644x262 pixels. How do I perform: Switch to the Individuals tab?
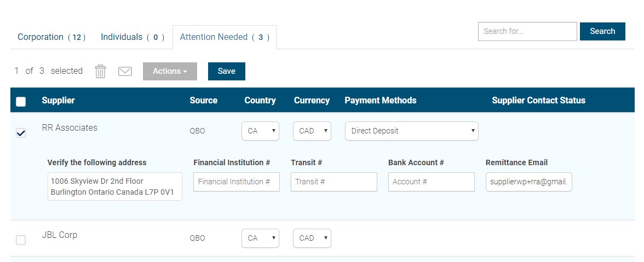(x=133, y=37)
